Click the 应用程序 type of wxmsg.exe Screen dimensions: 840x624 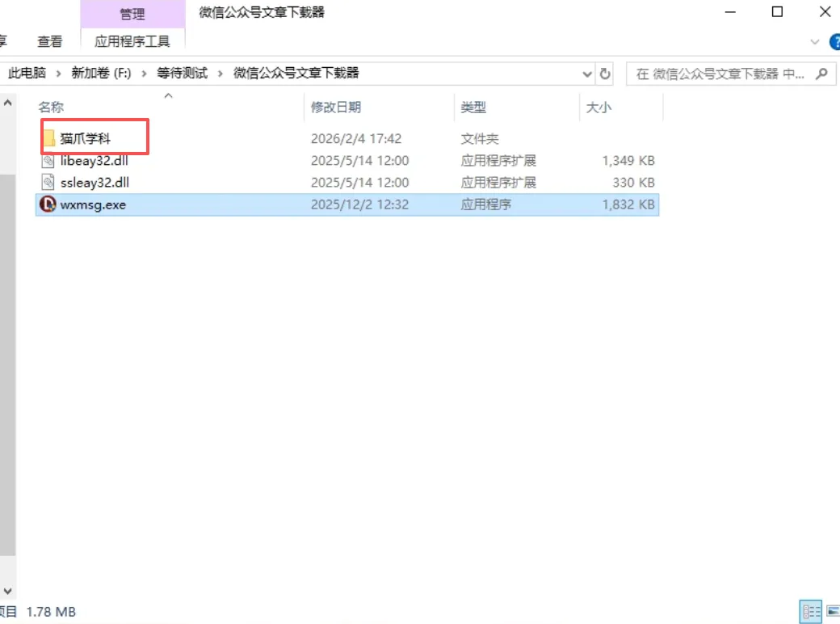pos(486,204)
